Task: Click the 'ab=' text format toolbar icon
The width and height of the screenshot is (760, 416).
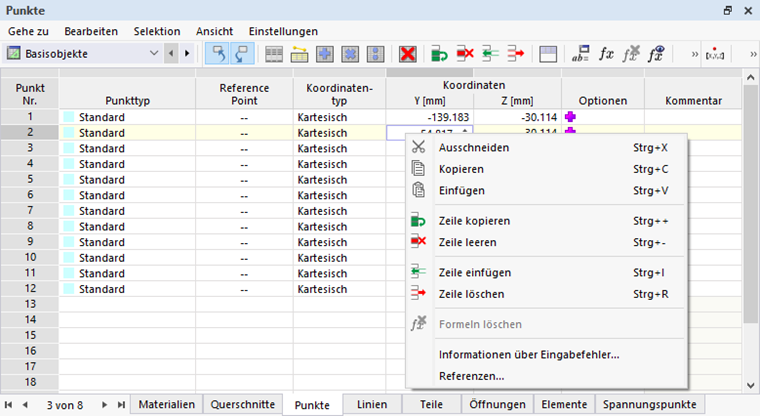Action: click(580, 54)
